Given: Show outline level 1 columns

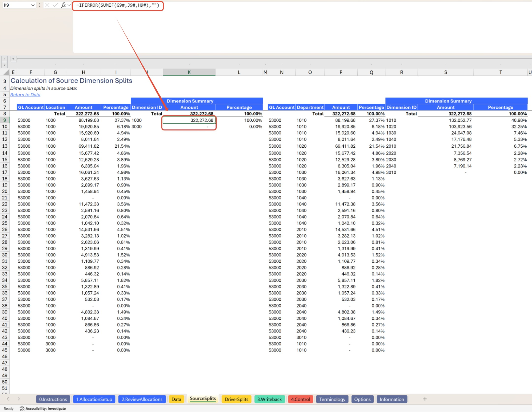Looking at the screenshot, I should click(4, 59).
